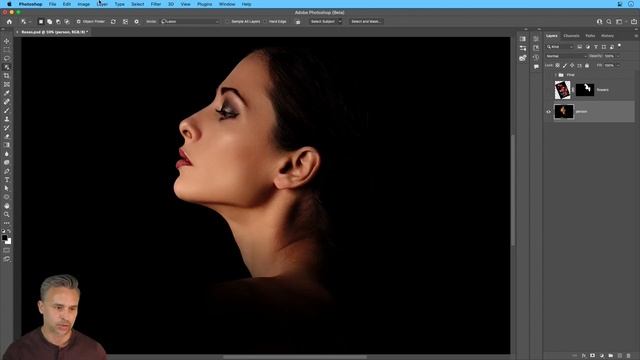Click the Select and Mask button
The width and height of the screenshot is (640, 360).
366,22
